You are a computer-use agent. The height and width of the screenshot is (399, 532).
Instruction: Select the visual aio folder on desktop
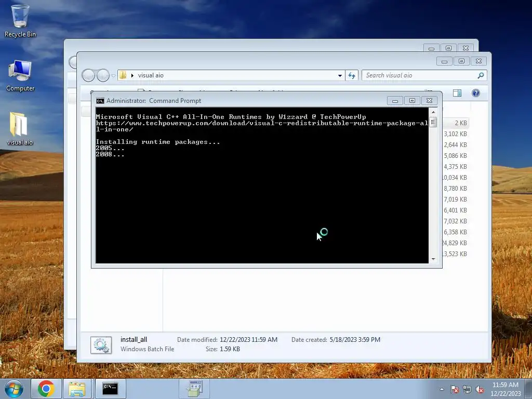pyautogui.click(x=20, y=129)
